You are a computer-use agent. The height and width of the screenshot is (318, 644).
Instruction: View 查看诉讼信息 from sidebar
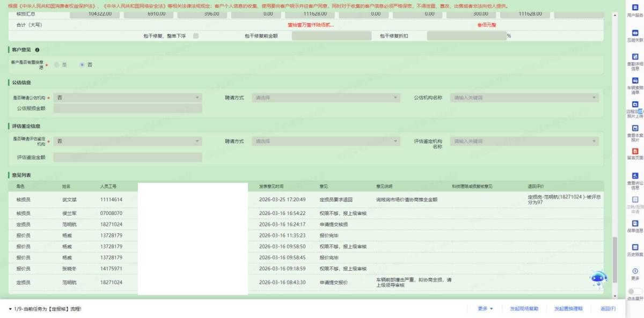tap(635, 176)
